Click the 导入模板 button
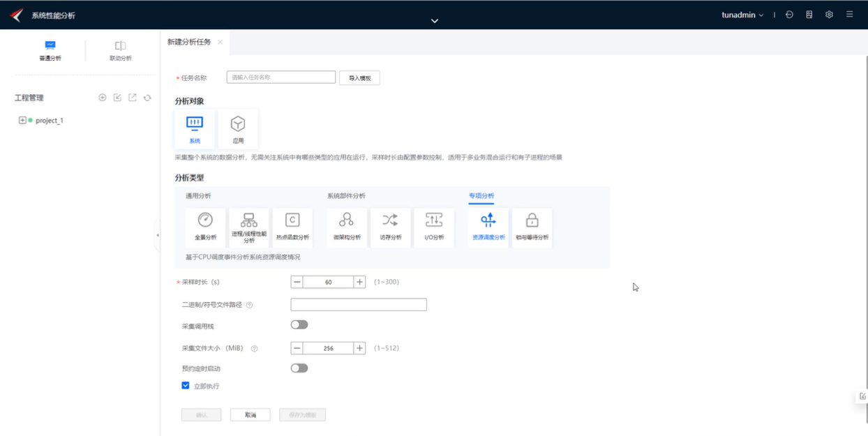This screenshot has height=436, width=868. click(360, 78)
